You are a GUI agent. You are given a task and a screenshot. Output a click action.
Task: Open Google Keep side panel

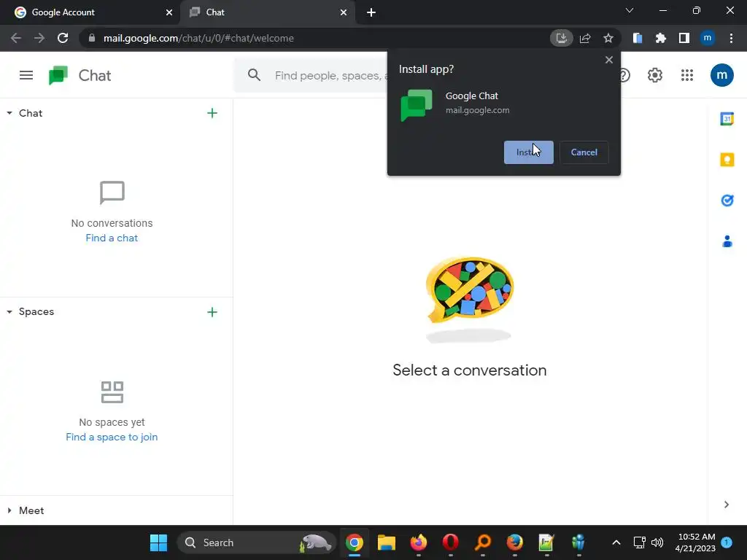727,160
